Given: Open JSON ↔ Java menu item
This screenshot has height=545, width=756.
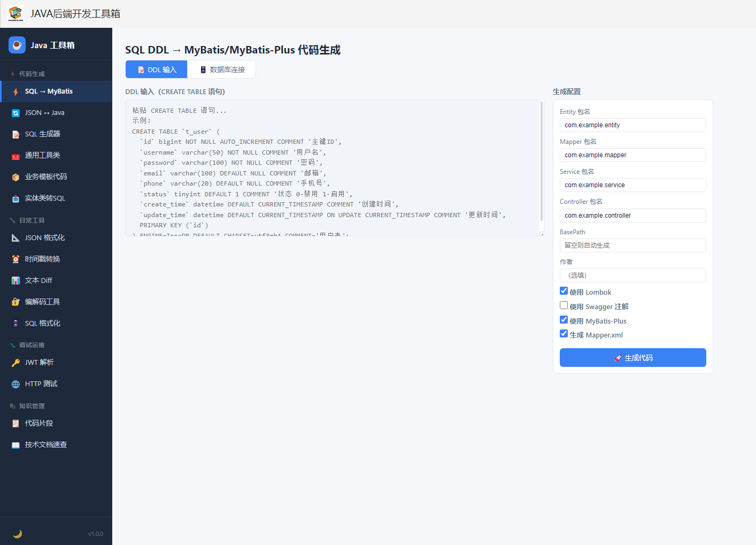Looking at the screenshot, I should point(56,113).
